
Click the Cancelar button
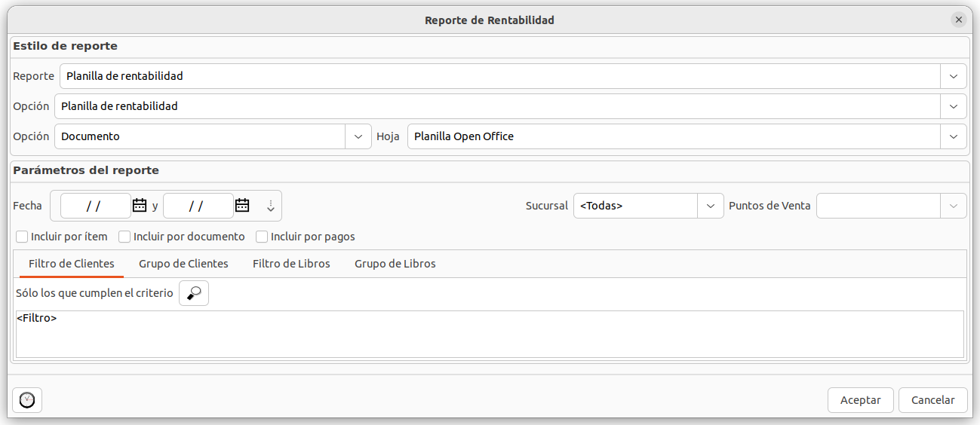click(x=932, y=400)
